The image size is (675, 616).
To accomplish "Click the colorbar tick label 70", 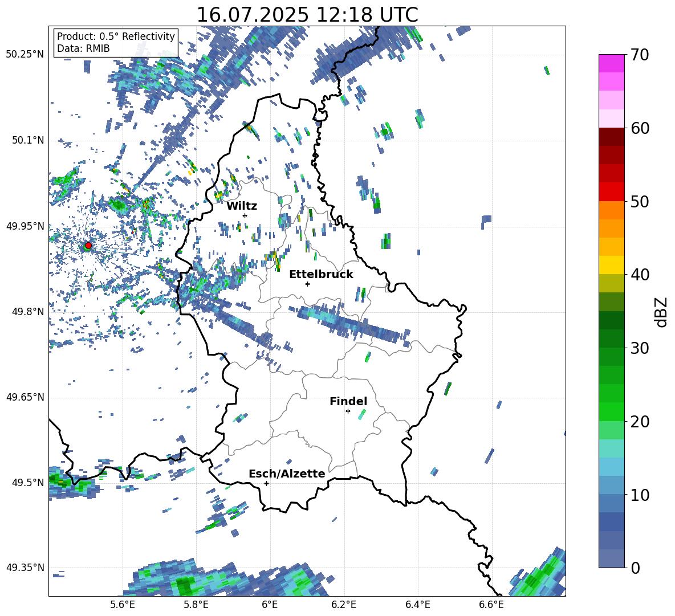I will (640, 55).
